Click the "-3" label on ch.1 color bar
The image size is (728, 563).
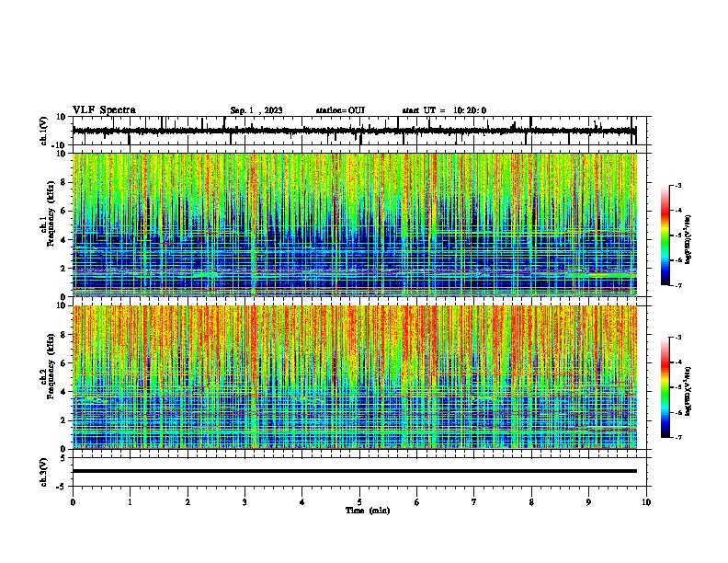677,185
